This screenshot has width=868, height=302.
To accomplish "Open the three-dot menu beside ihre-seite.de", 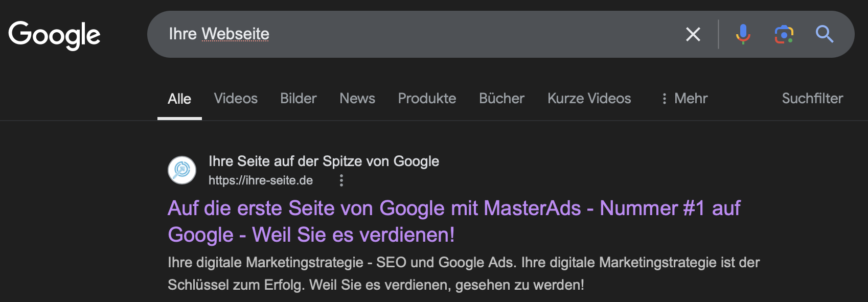I will 341,180.
